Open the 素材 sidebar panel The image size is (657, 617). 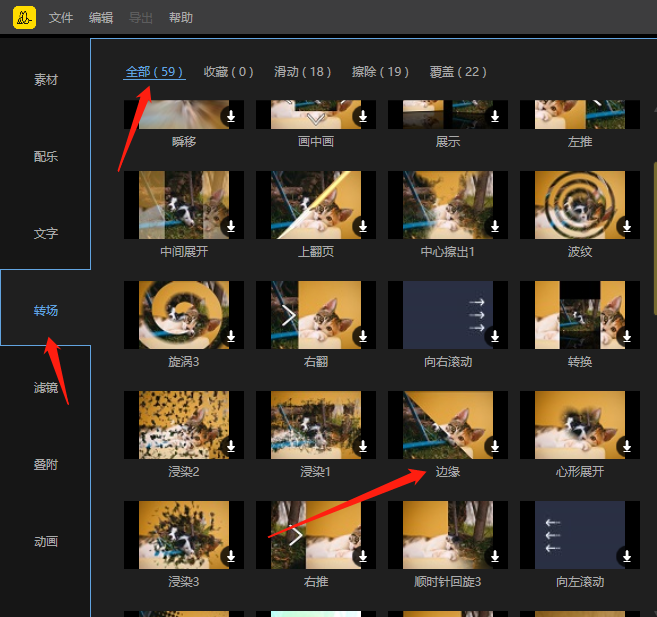coord(46,80)
